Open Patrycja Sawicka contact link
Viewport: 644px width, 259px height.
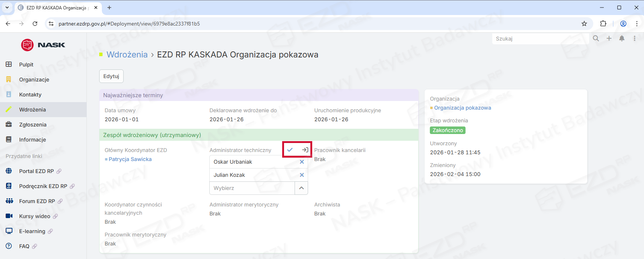click(x=130, y=159)
